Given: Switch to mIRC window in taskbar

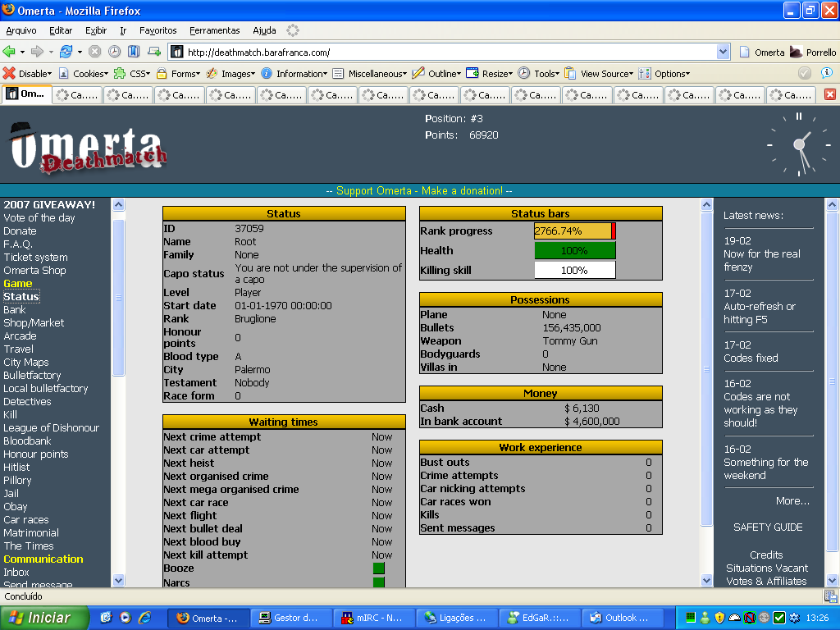Looking at the screenshot, I should point(373,619).
